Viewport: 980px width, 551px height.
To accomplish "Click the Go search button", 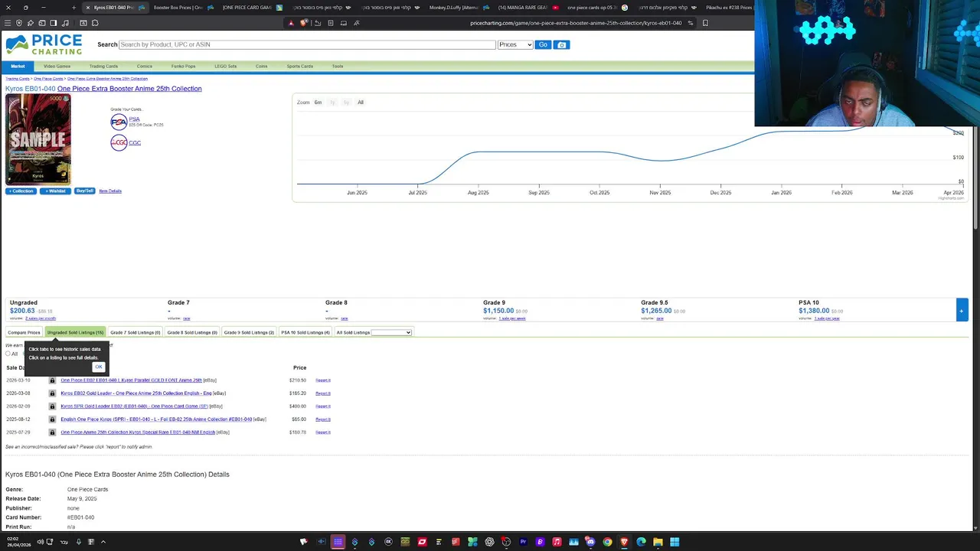I will click(543, 44).
